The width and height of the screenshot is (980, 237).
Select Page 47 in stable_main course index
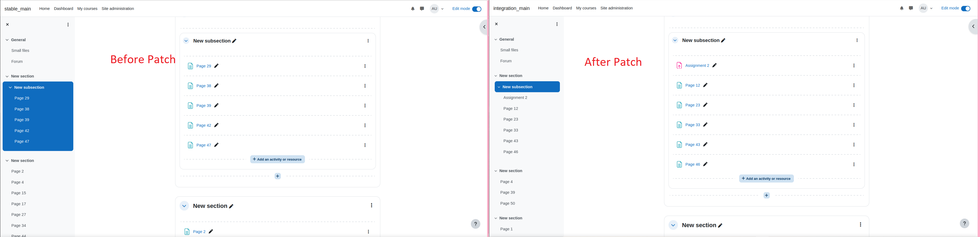pos(22,141)
